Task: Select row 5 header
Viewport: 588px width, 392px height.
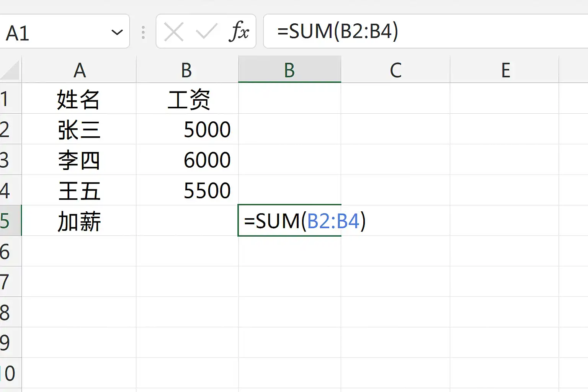Action: click(x=8, y=221)
